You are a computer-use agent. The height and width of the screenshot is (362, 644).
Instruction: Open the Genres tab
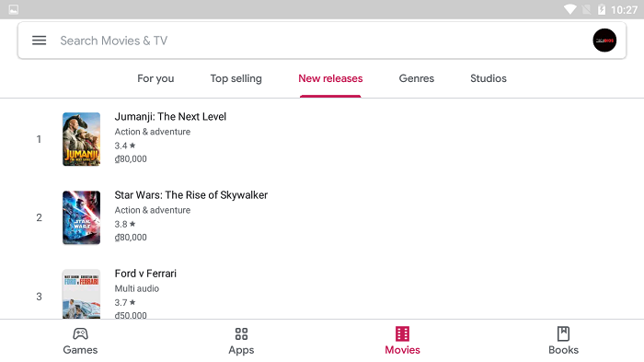pos(417,78)
